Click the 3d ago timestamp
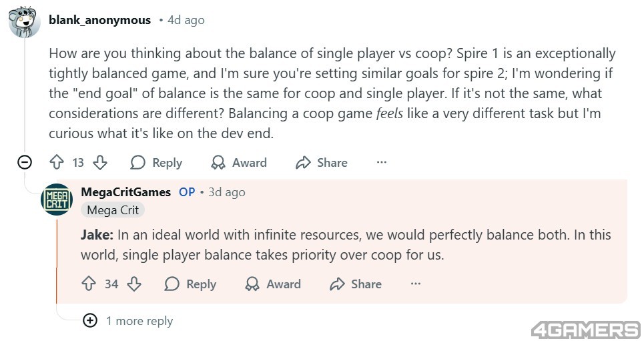Image resolution: width=644 pixels, height=341 pixels. (226, 192)
